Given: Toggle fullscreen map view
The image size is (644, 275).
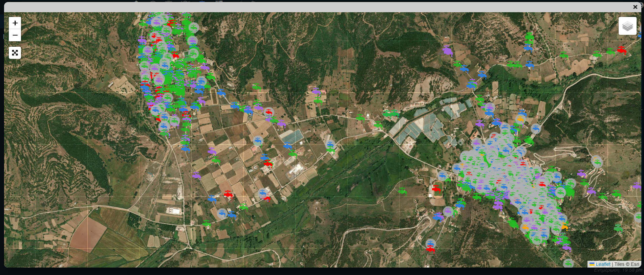Looking at the screenshot, I should pyautogui.click(x=15, y=53).
